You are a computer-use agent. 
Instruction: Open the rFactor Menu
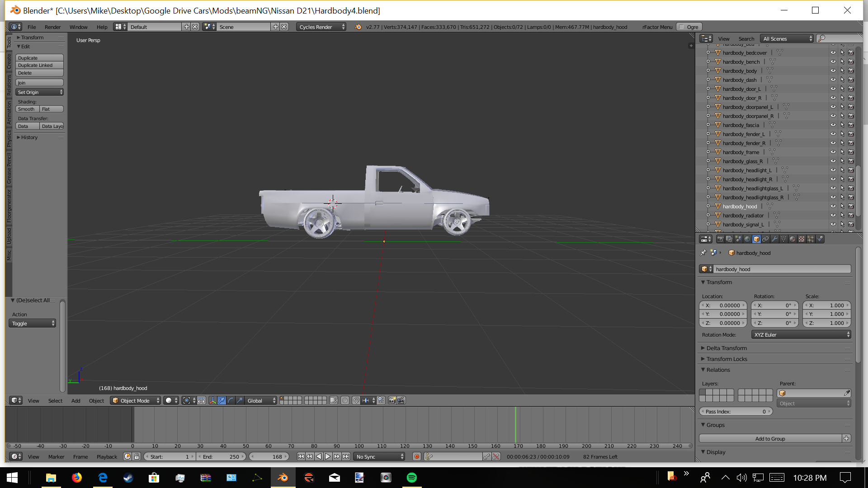(x=657, y=27)
